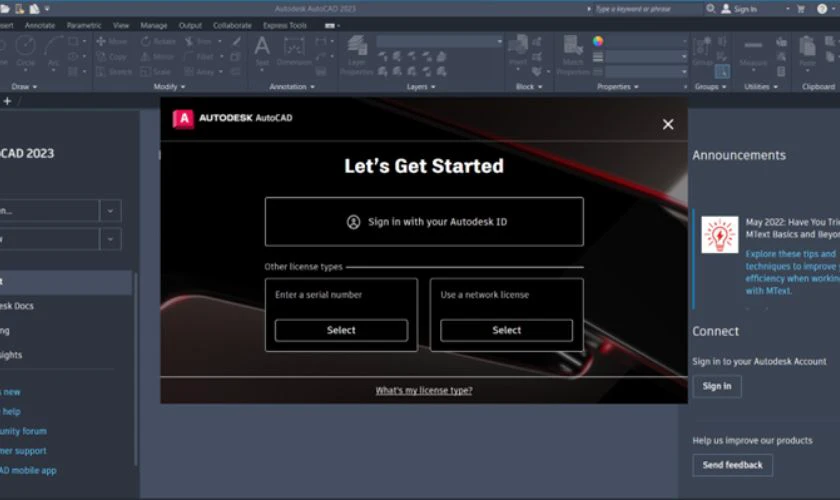Open the dropdown arrow beside the upper start-page button
The height and width of the screenshot is (500, 840).
[x=110, y=211]
